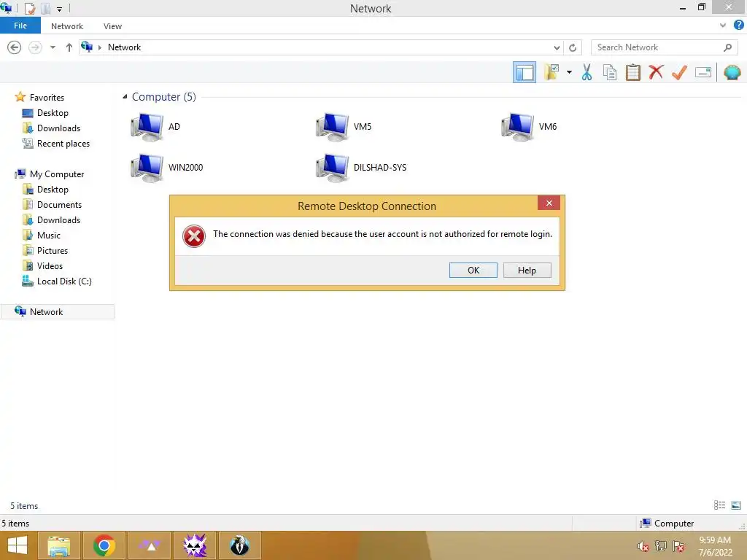Click the quick access Properties icon in title bar
This screenshot has height=560, width=747.
click(x=29, y=8)
